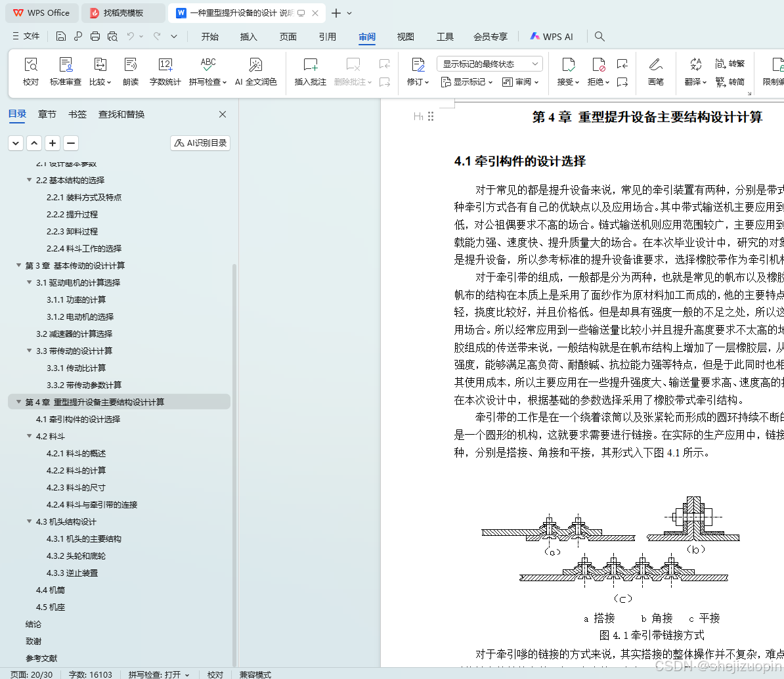The height and width of the screenshot is (679, 784).
Task: Switch to the 插入 ribbon tab
Action: tap(248, 37)
